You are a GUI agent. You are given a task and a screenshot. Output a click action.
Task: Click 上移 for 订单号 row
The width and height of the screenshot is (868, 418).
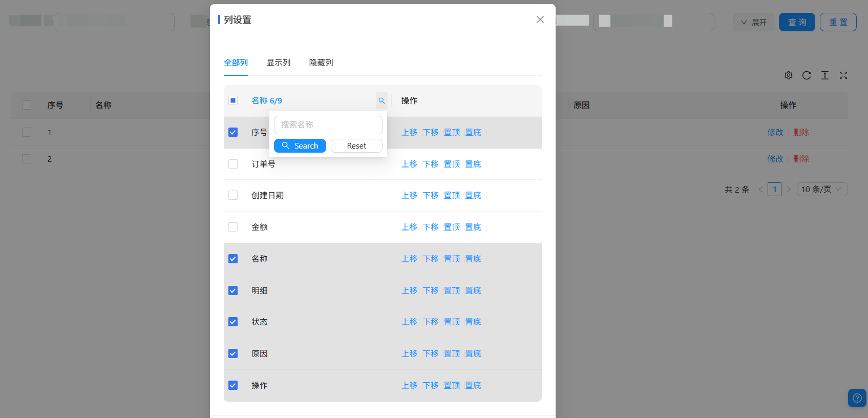point(409,164)
